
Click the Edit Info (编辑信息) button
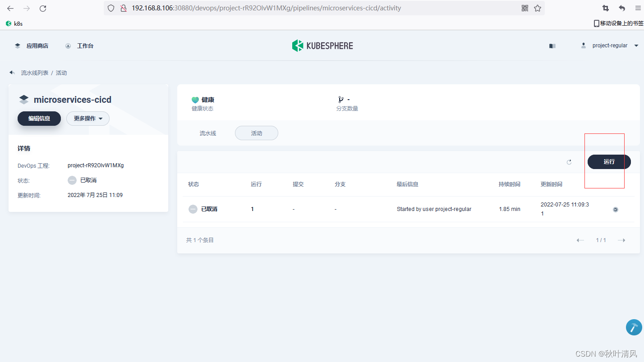pos(39,119)
